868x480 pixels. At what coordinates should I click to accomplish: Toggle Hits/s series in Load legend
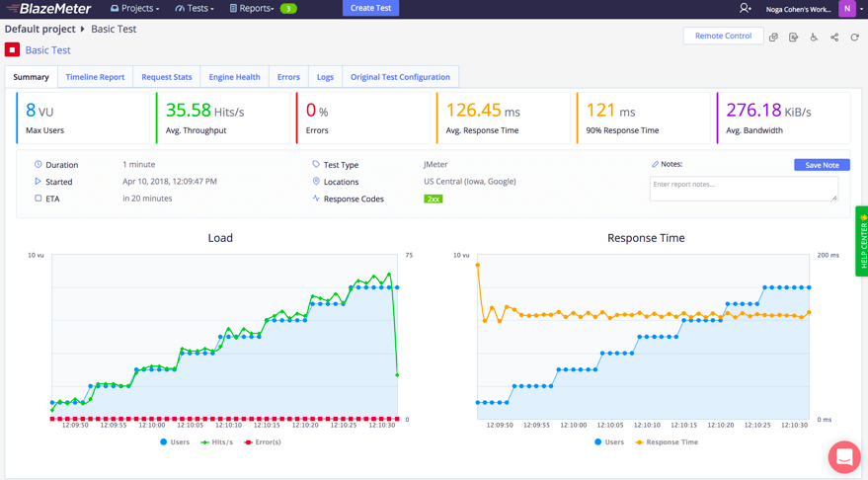tap(216, 442)
